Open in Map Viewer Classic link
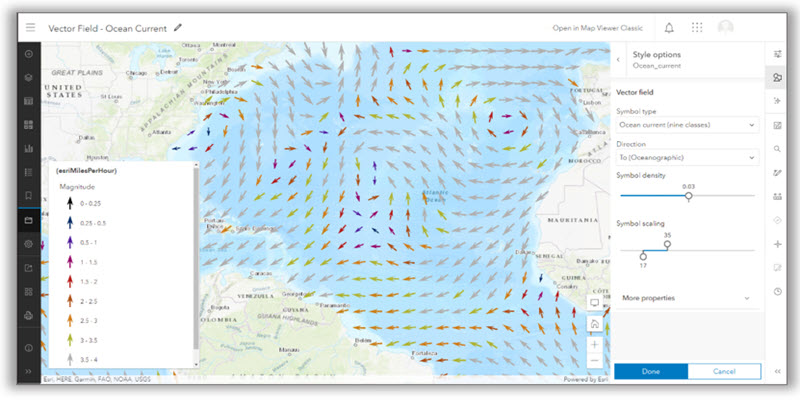 (x=597, y=28)
